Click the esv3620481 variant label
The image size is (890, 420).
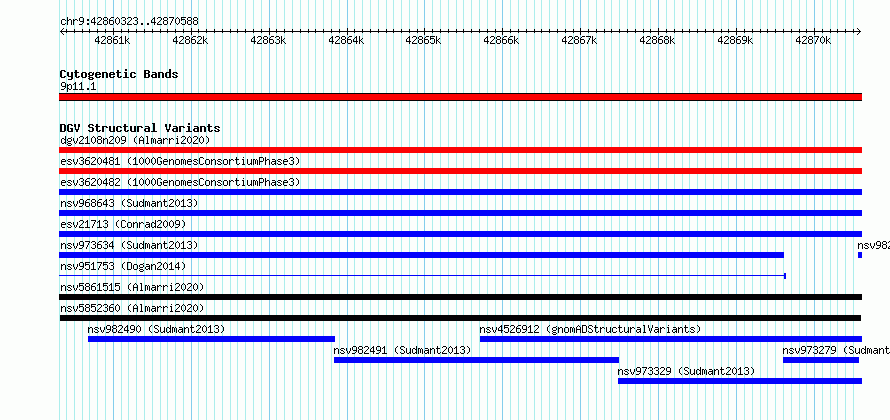tap(180, 161)
